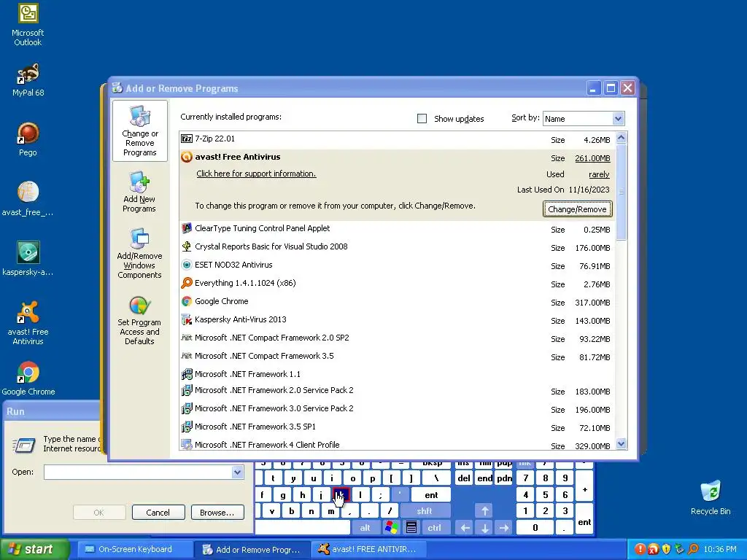Open the Start menu
747x560 pixels.
click(x=34, y=550)
